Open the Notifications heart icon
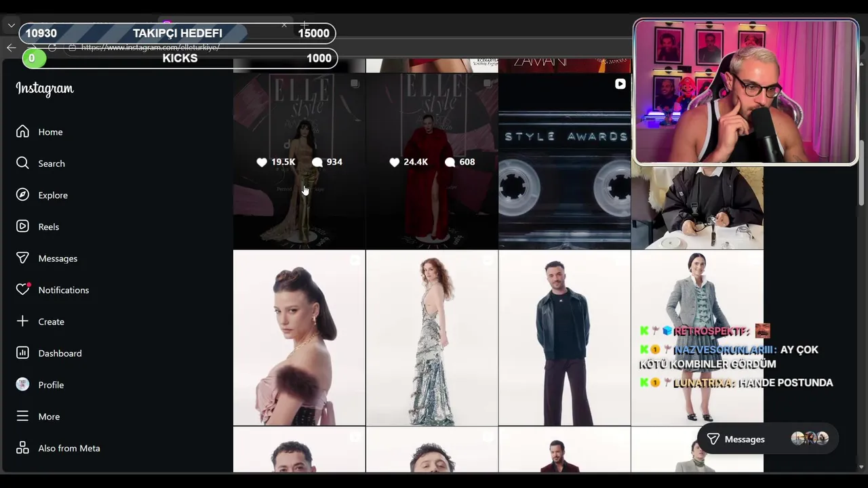Viewport: 868px width, 488px height. [x=23, y=289]
